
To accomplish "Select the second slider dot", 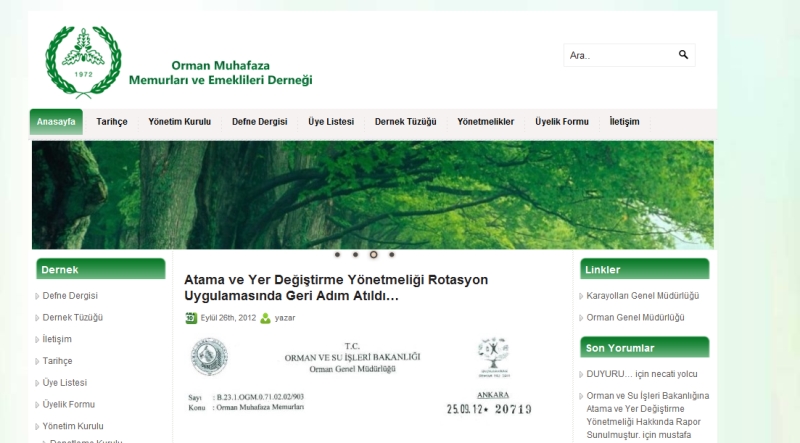I will point(355,255).
